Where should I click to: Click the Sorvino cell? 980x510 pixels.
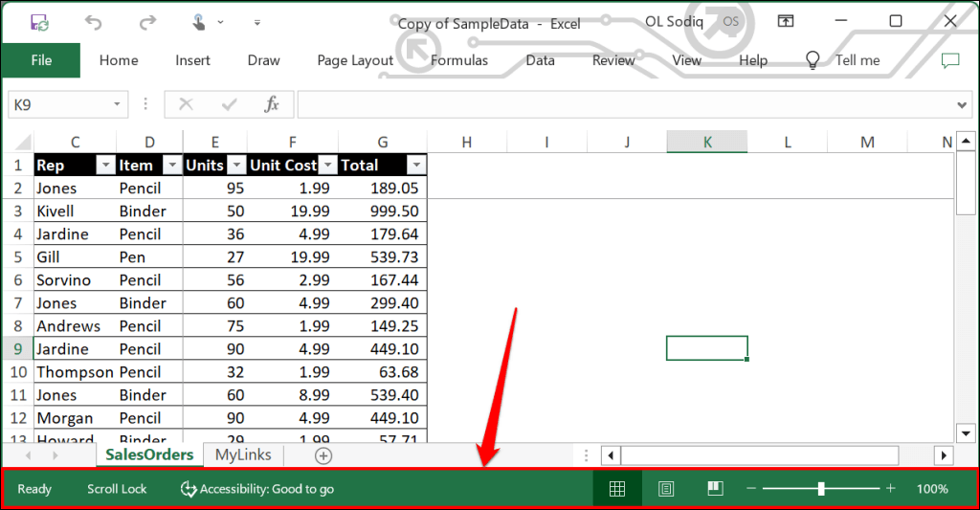click(75, 280)
